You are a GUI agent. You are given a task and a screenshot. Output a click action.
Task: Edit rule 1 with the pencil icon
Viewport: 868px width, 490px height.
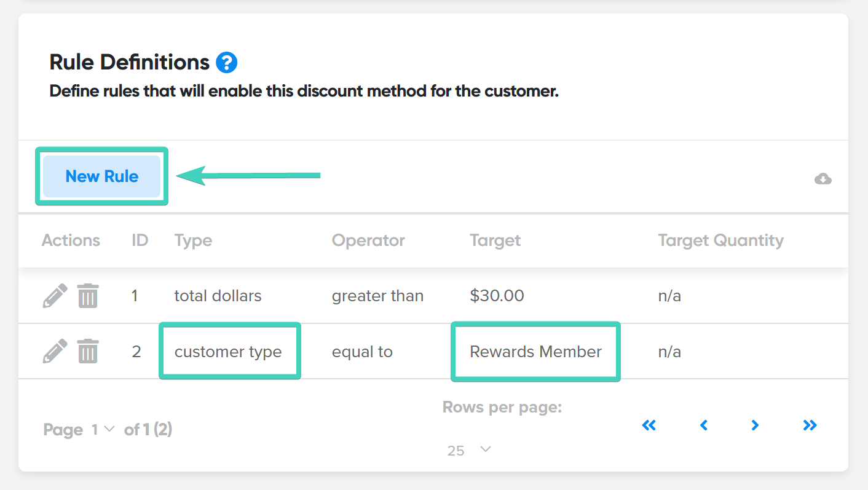point(55,296)
